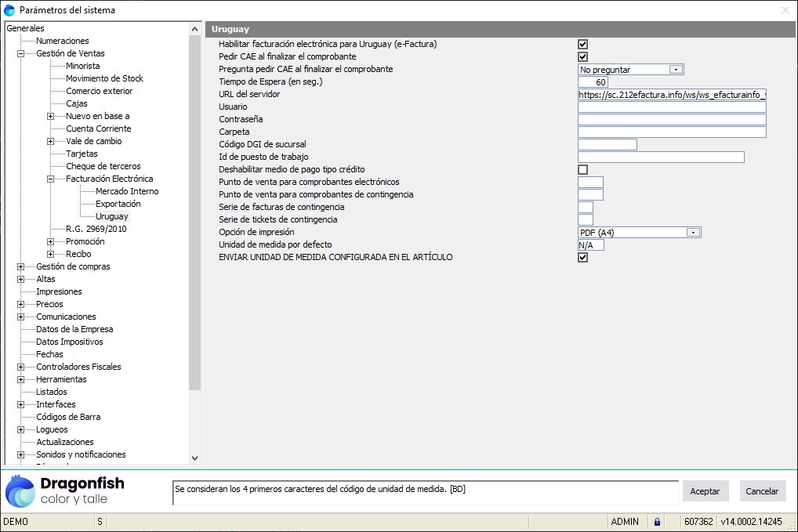This screenshot has height=532, width=798.
Task: Open Tarjetas settings
Action: (x=82, y=154)
